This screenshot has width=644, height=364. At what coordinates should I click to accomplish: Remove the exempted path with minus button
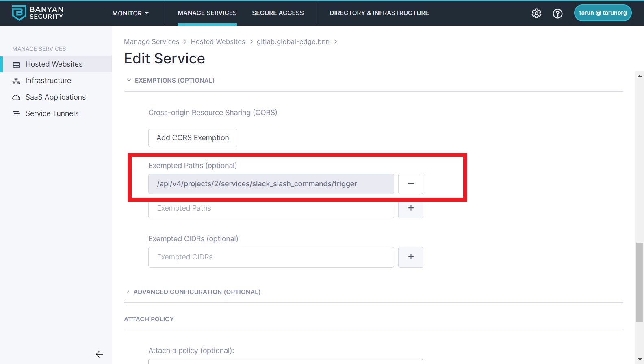coord(410,184)
